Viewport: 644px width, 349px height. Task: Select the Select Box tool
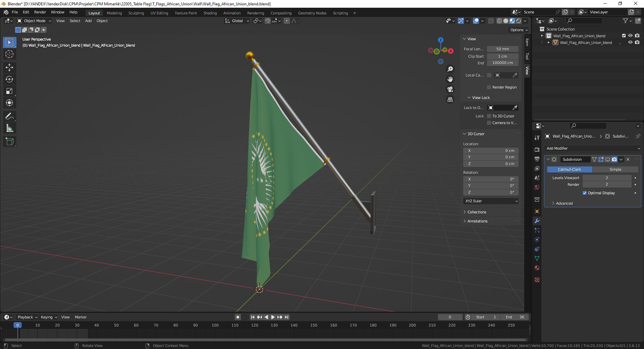coord(9,42)
